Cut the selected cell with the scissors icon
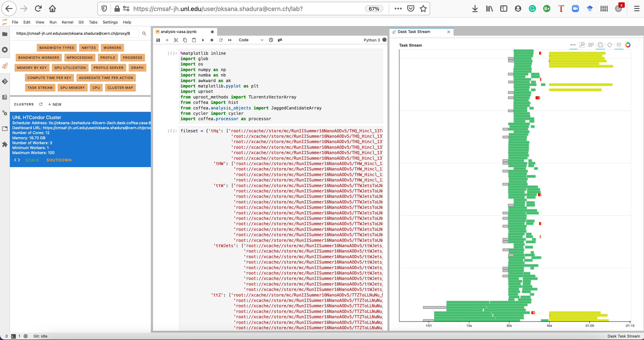The width and height of the screenshot is (644, 340). [x=176, y=40]
